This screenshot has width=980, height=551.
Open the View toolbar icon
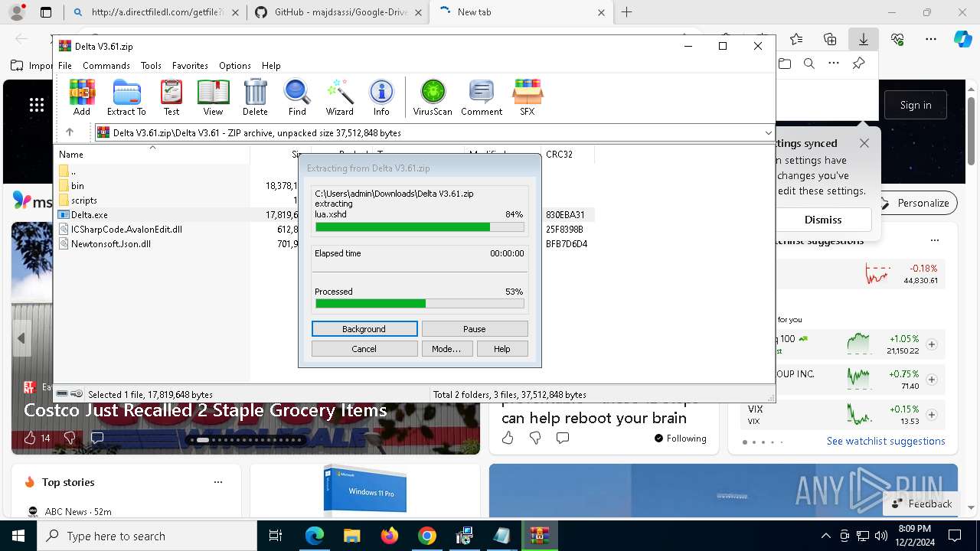pos(213,97)
